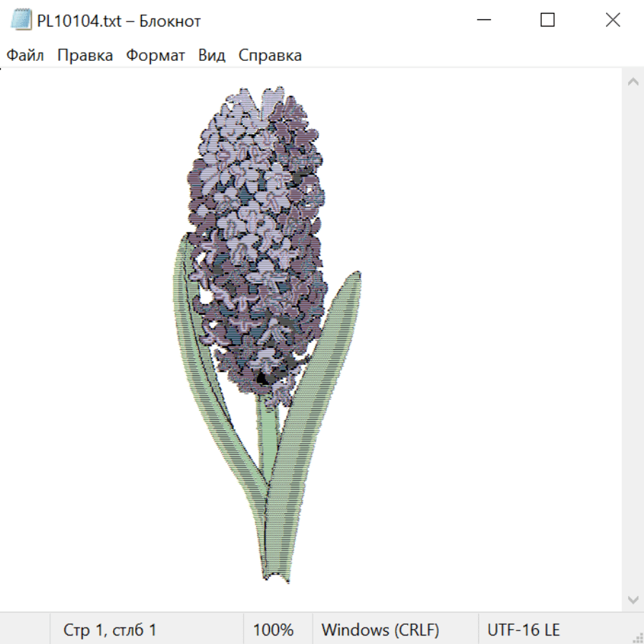Open the Формат menu
This screenshot has width=644, height=644.
pyautogui.click(x=155, y=55)
